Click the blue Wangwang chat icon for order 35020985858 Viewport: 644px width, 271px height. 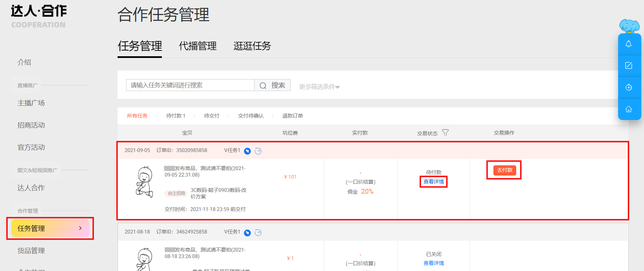(x=247, y=151)
